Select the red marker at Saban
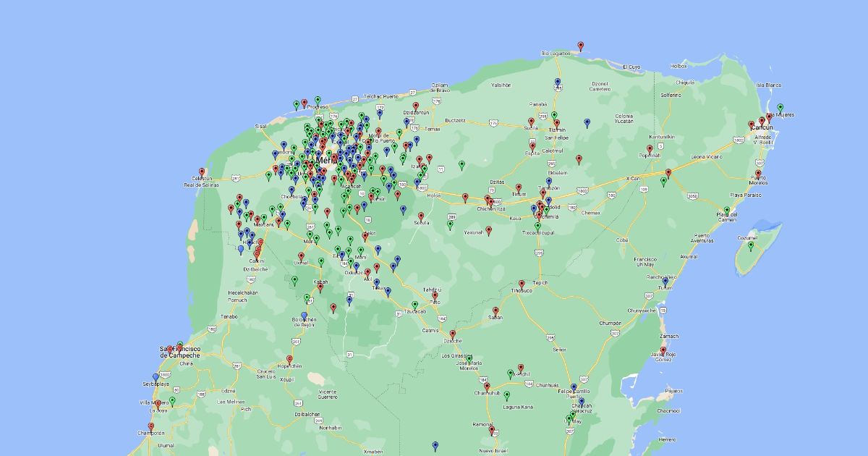 (495, 311)
